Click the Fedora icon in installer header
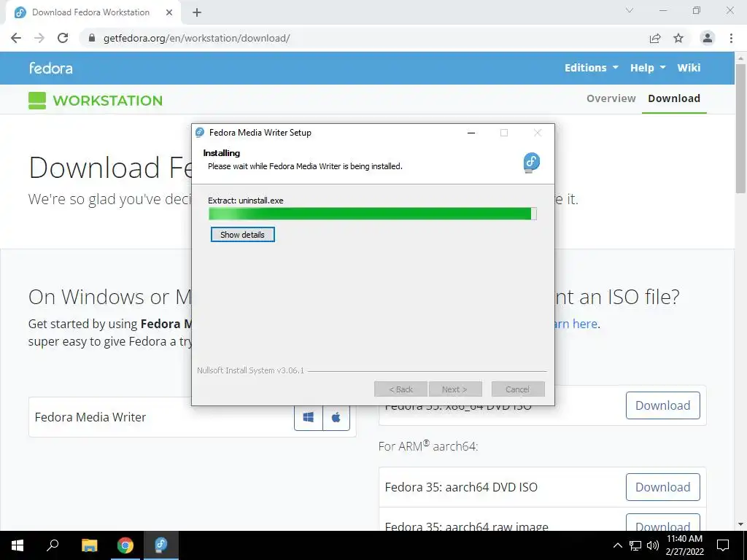 [531, 163]
